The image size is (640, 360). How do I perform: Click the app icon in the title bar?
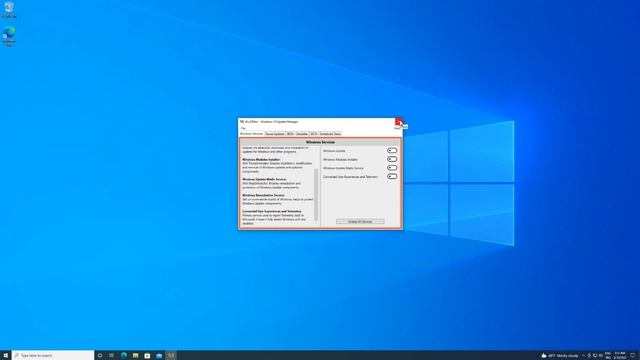242,122
